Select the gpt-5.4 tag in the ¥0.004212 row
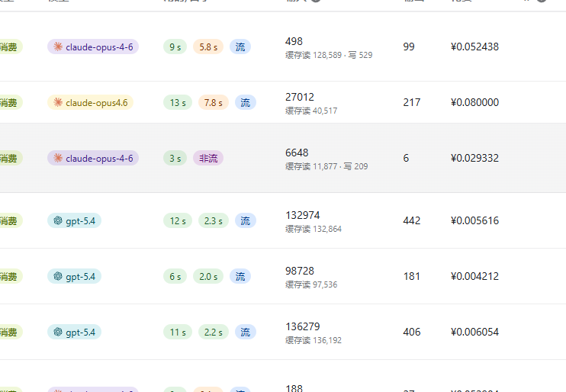 74,277
